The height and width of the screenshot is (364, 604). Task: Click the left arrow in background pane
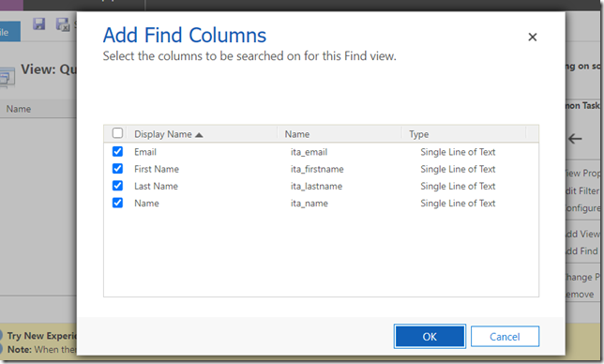point(575,139)
